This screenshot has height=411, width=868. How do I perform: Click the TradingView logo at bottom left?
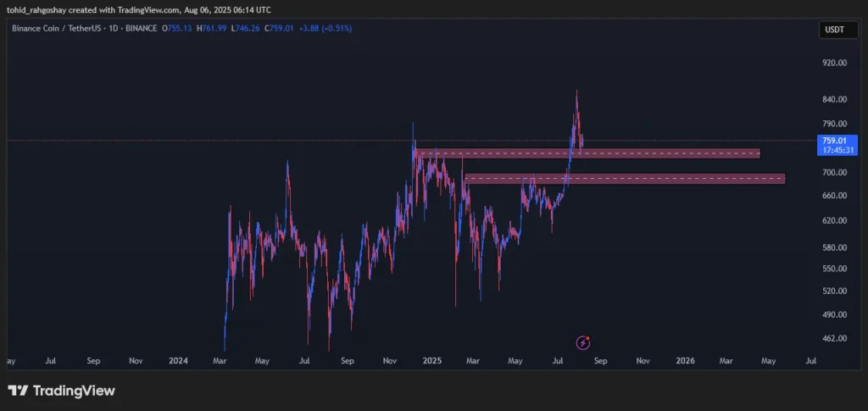click(61, 391)
